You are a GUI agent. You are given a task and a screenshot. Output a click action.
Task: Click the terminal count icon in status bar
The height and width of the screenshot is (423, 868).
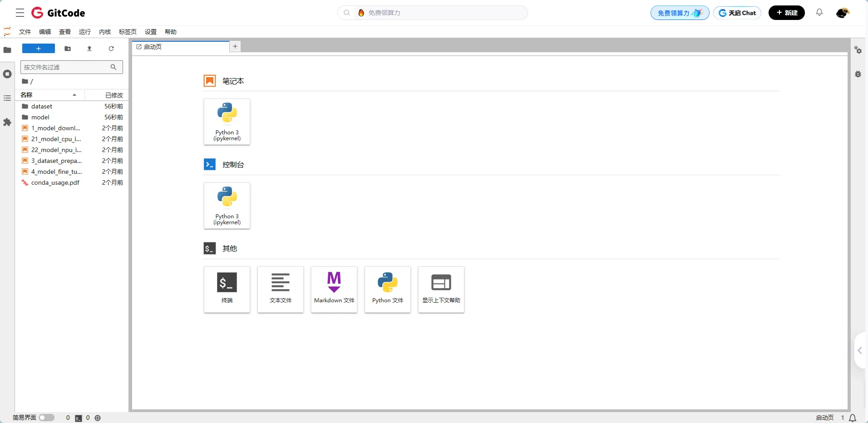tap(79, 418)
